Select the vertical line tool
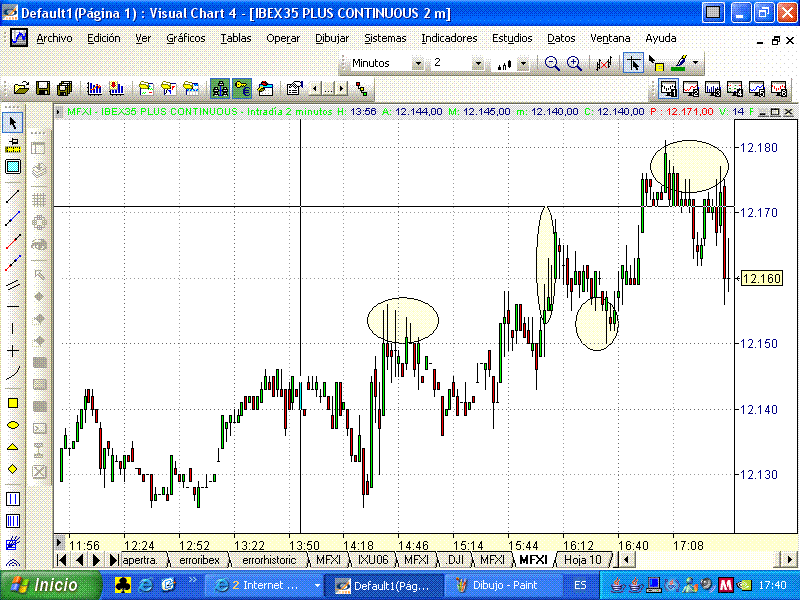The height and width of the screenshot is (600, 800). click(x=13, y=329)
